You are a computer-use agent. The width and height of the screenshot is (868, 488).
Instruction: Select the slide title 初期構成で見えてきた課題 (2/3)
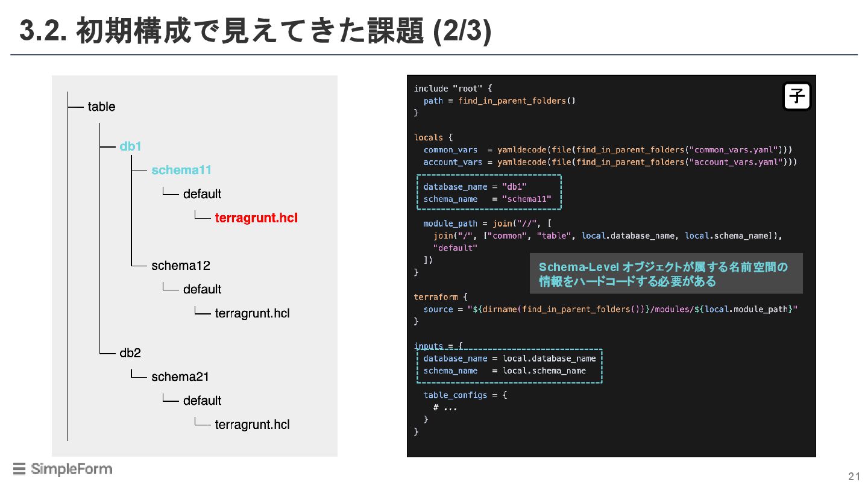coord(256,31)
